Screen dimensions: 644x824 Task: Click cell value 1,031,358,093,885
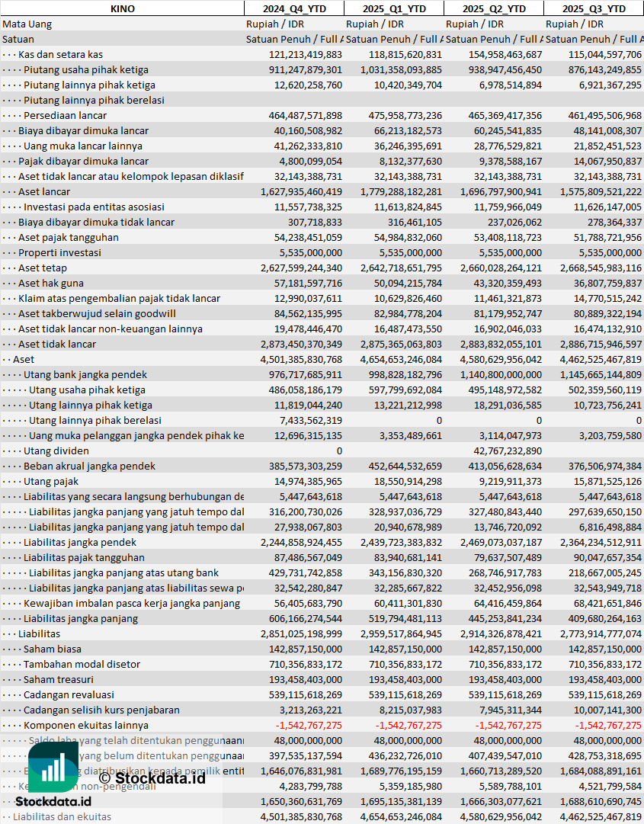click(x=401, y=70)
